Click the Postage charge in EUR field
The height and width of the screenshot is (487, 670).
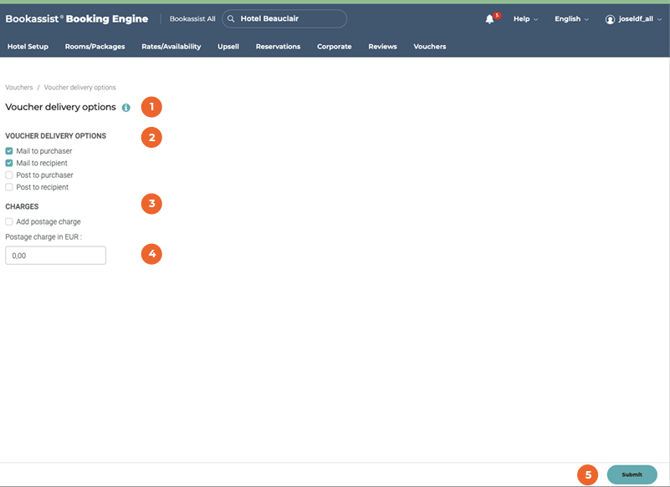tap(55, 256)
